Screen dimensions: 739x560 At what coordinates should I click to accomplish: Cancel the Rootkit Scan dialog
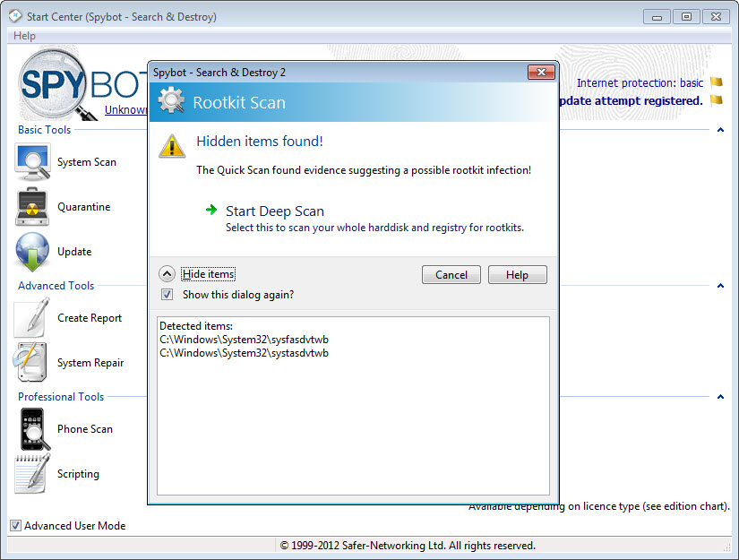point(451,275)
